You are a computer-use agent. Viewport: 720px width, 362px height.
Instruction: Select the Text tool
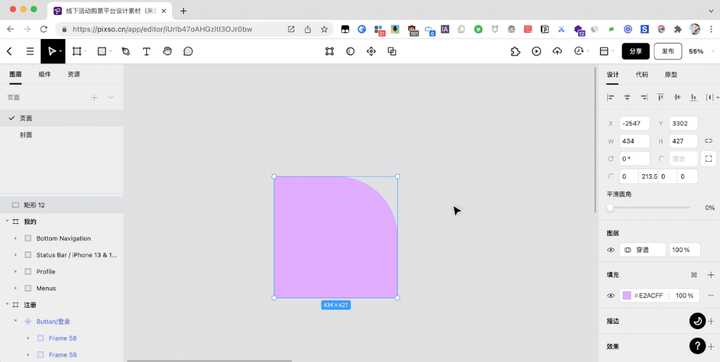pos(146,51)
